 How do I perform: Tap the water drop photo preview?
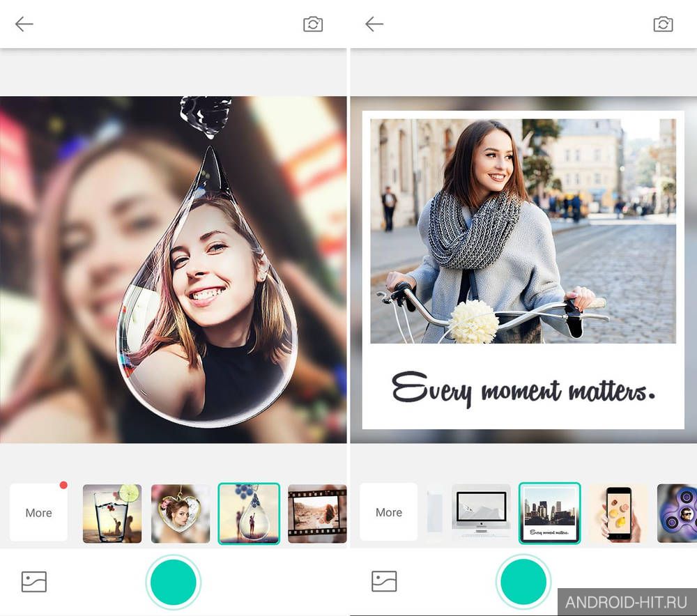point(174,270)
